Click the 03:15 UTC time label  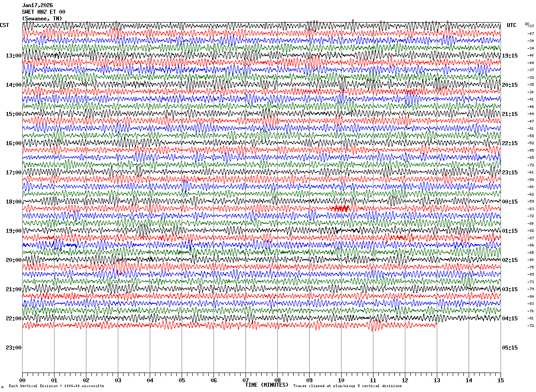[509, 289]
